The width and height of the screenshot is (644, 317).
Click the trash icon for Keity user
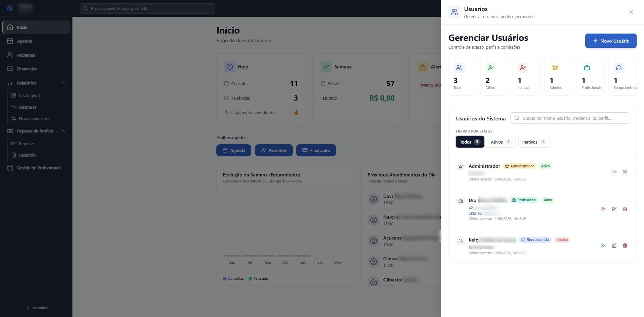pos(625,246)
